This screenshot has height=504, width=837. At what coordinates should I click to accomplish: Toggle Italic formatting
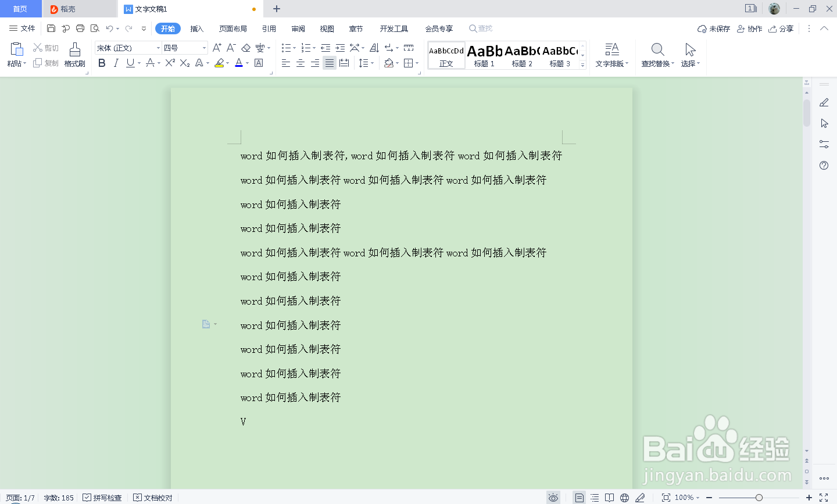click(x=116, y=63)
